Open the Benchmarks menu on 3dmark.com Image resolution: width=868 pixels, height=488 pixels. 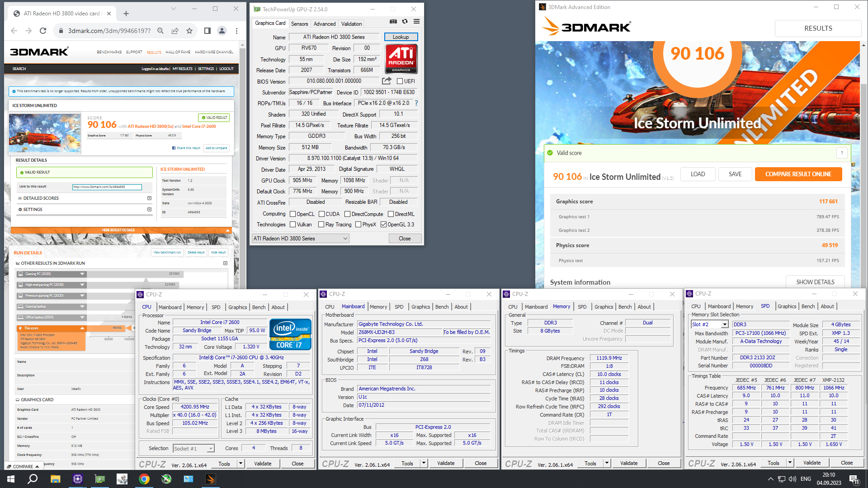tap(109, 52)
